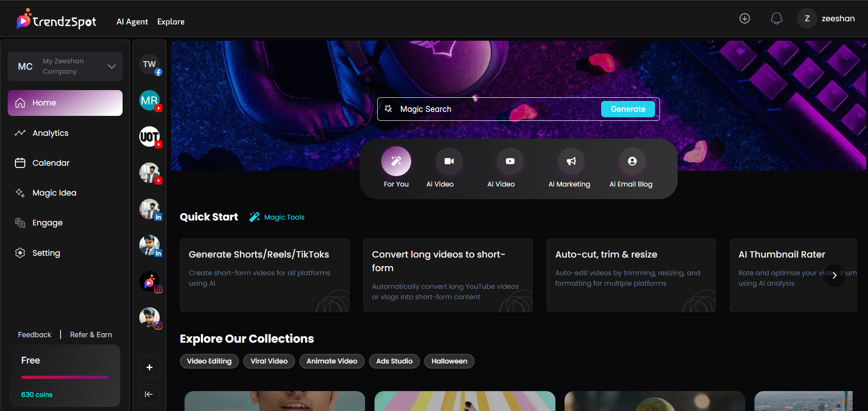The width and height of the screenshot is (868, 411).
Task: Select the Analytics sidebar icon
Action: 20,133
